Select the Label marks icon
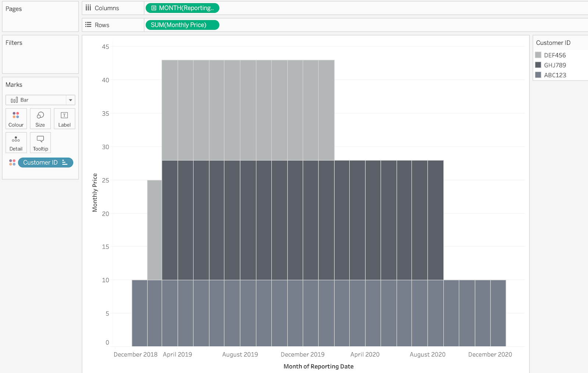The height and width of the screenshot is (373, 588). click(64, 118)
